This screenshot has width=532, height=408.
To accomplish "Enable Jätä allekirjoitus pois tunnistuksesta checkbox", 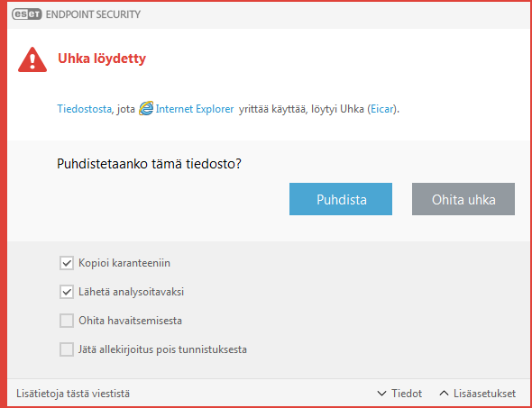I will pos(67,349).
